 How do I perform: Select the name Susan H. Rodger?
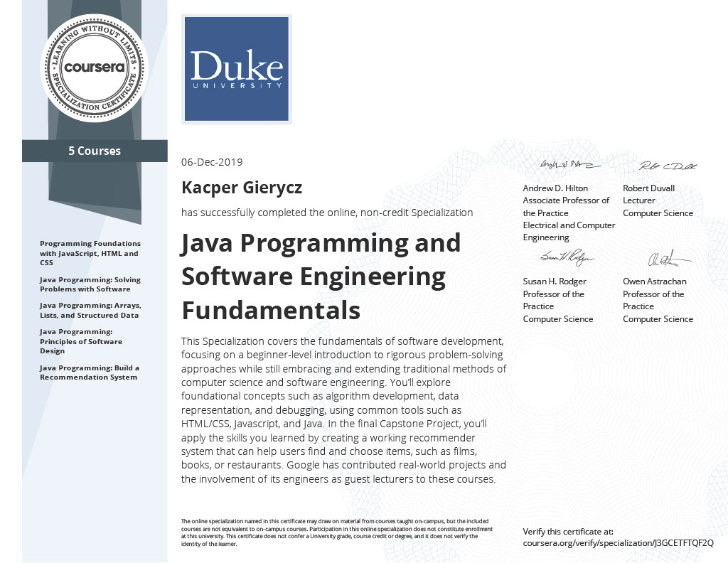pos(555,281)
